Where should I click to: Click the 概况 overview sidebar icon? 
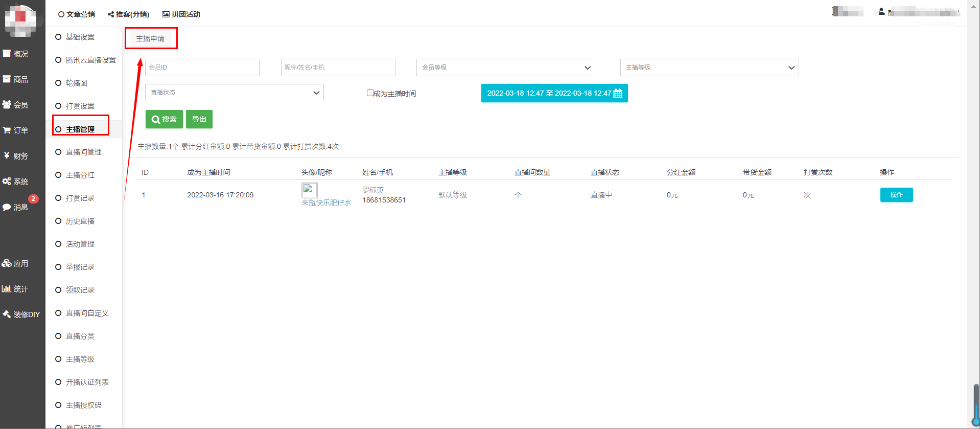pos(7,54)
